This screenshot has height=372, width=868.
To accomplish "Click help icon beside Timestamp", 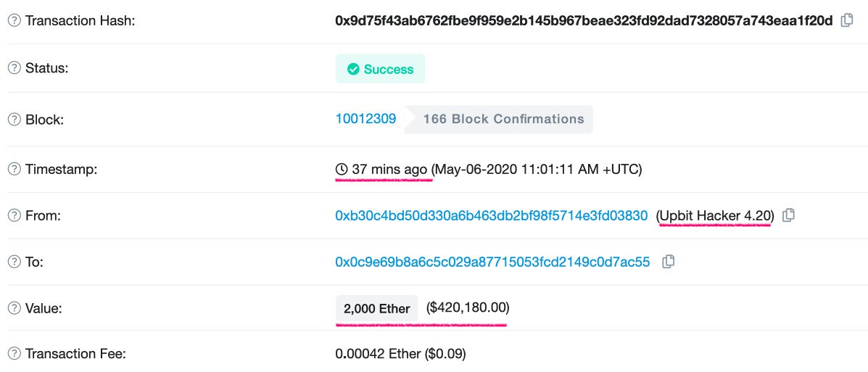I will pyautogui.click(x=15, y=169).
